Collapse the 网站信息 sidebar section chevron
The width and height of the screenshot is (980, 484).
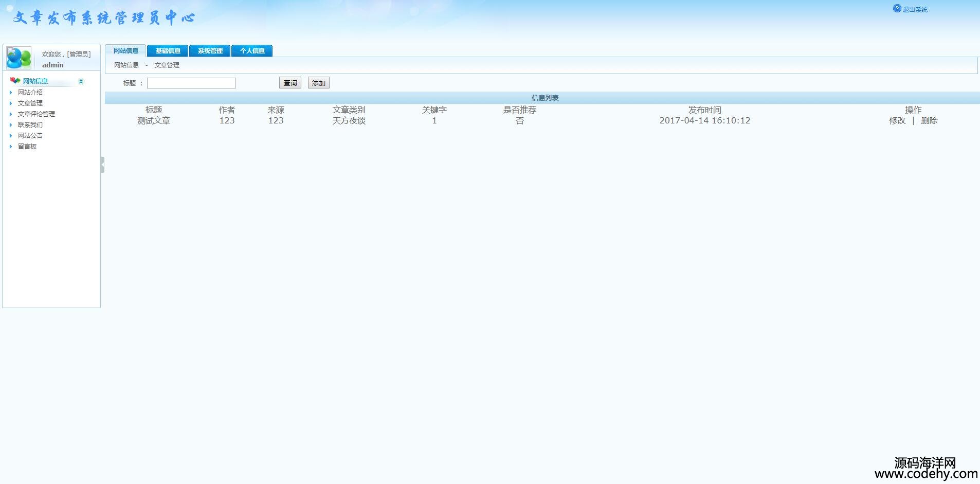pyautogui.click(x=81, y=81)
